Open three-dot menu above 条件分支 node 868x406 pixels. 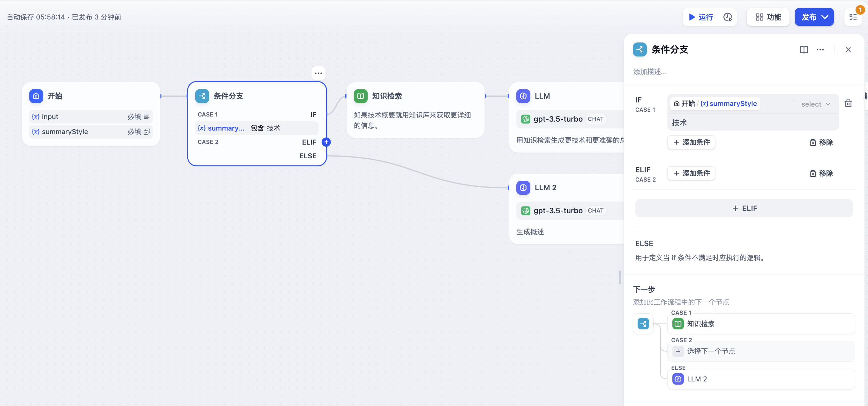click(x=318, y=73)
